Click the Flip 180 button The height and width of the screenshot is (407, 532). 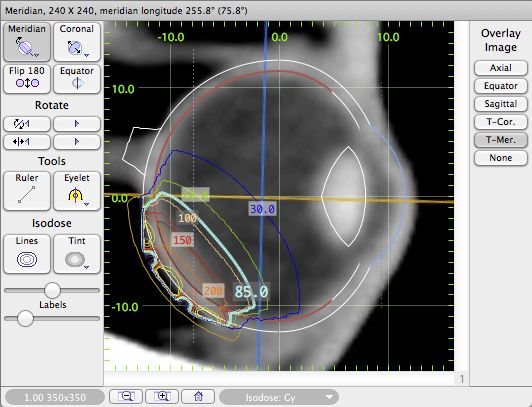click(27, 79)
